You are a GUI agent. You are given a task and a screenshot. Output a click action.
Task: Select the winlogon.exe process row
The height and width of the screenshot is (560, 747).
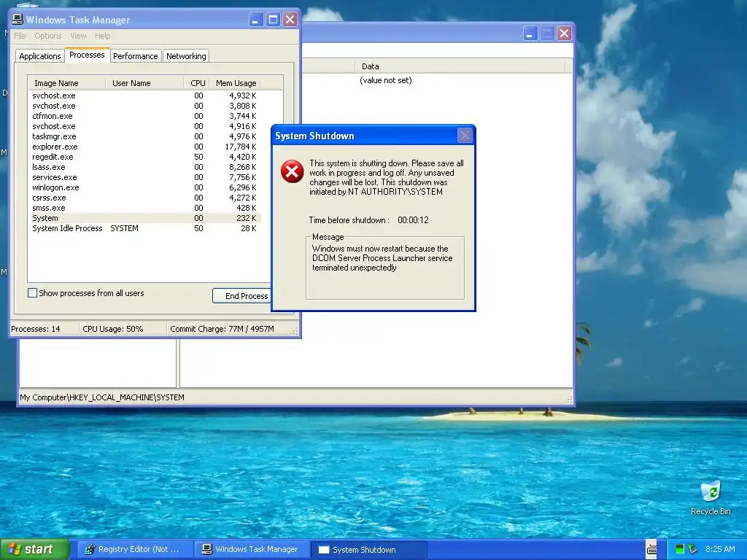(x=144, y=187)
